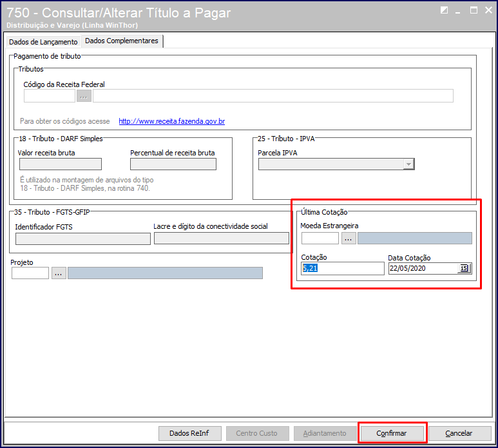Focus the Moeda Estrangeira code field
The height and width of the screenshot is (448, 498).
click(x=320, y=239)
